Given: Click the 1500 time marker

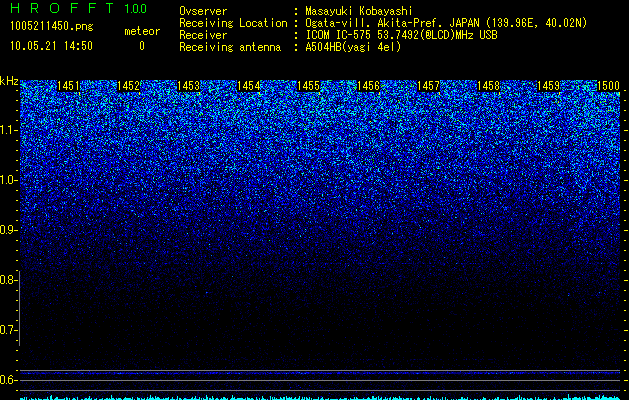Looking at the screenshot, I should [x=609, y=86].
